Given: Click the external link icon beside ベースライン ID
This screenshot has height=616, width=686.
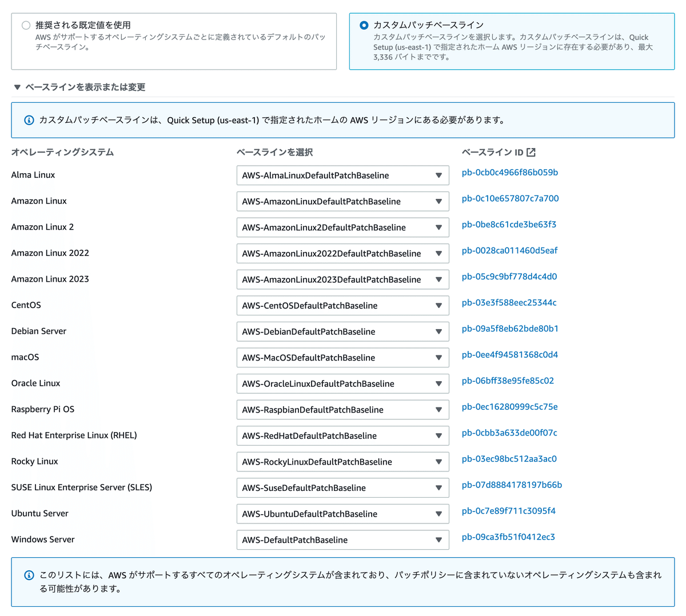Looking at the screenshot, I should (x=531, y=152).
